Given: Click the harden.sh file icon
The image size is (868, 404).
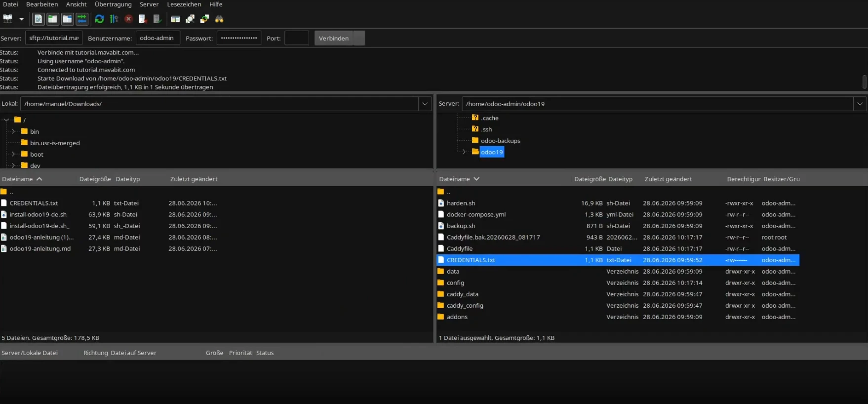Looking at the screenshot, I should (441, 203).
